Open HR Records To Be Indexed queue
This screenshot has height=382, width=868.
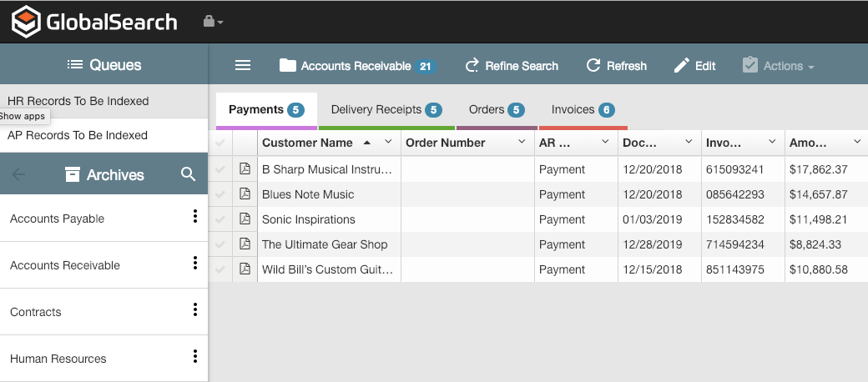click(78, 101)
